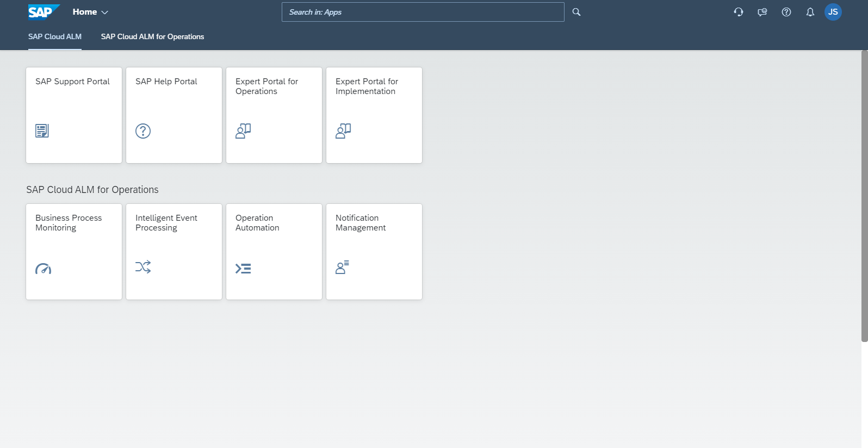Show notifications via bell icon
The height and width of the screenshot is (448, 868).
pos(810,12)
